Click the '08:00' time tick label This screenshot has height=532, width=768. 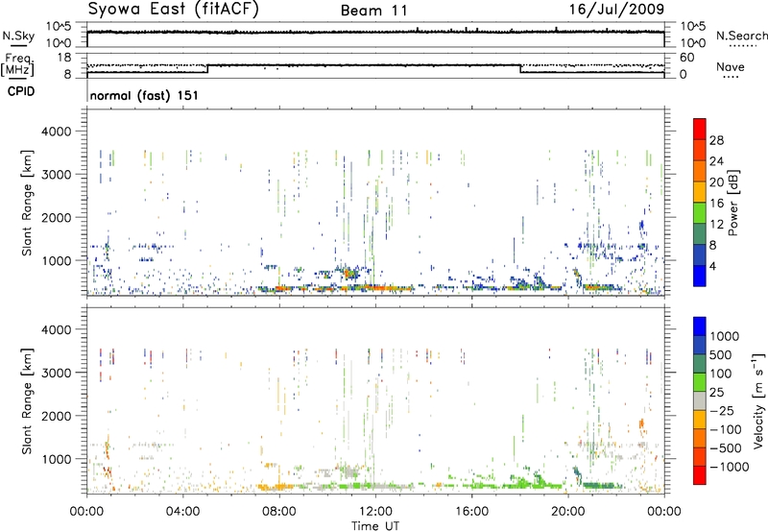[279, 512]
